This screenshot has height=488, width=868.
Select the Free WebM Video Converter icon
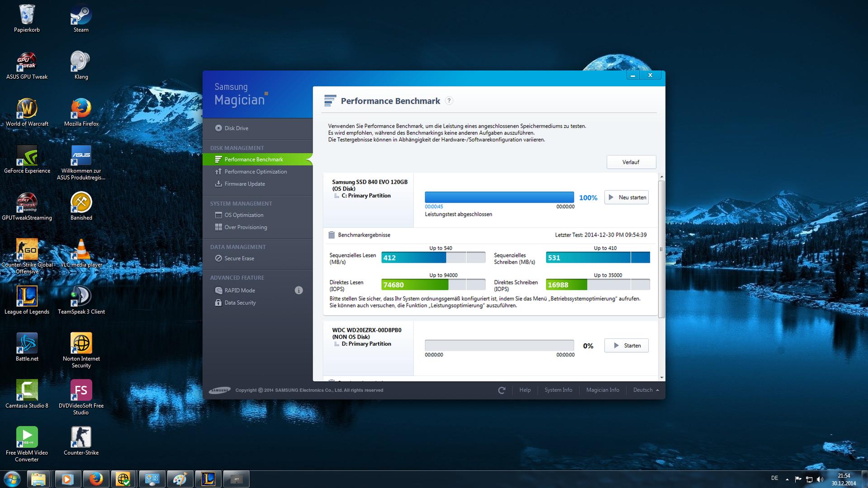(27, 445)
